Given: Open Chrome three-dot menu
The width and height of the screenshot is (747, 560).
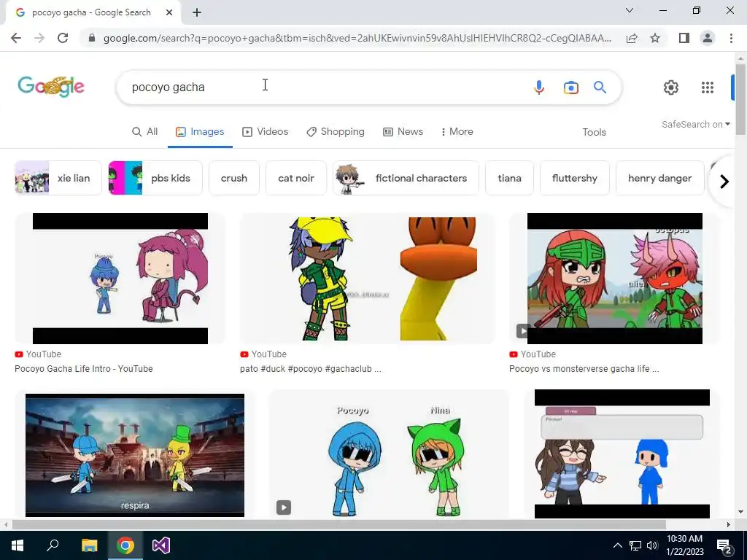Looking at the screenshot, I should (731, 38).
